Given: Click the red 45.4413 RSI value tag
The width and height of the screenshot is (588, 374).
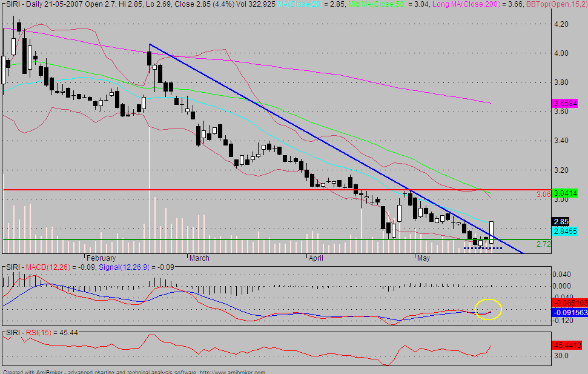Looking at the screenshot, I should click(568, 345).
